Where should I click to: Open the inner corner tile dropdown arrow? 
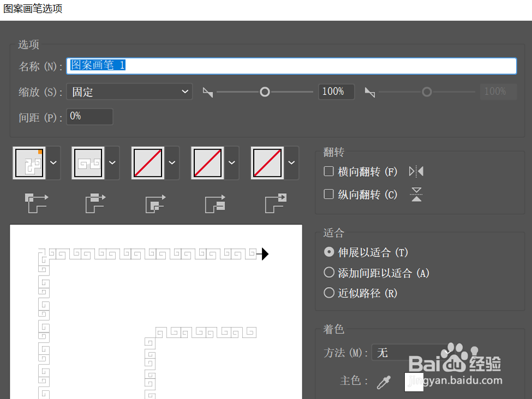coord(172,163)
